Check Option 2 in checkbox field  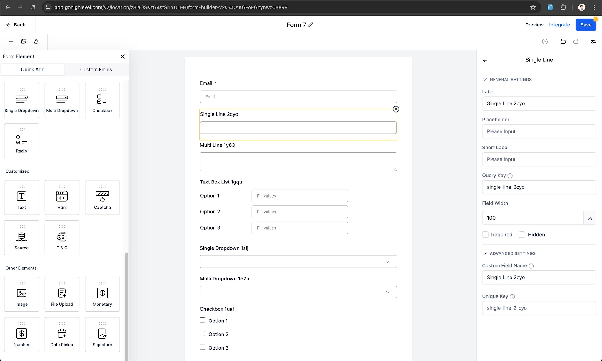click(x=203, y=334)
